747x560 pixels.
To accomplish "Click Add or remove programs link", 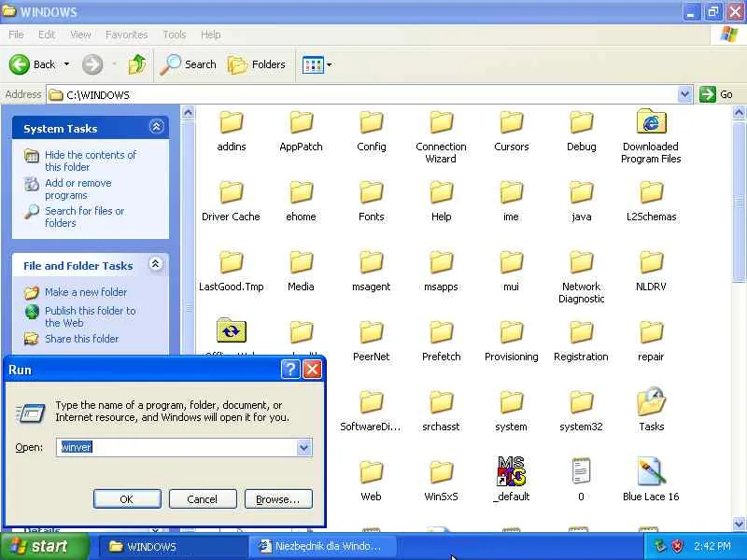I will [78, 189].
